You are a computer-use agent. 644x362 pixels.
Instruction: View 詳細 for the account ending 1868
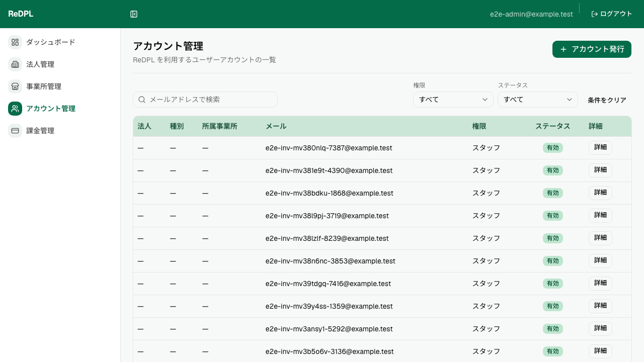point(600,193)
